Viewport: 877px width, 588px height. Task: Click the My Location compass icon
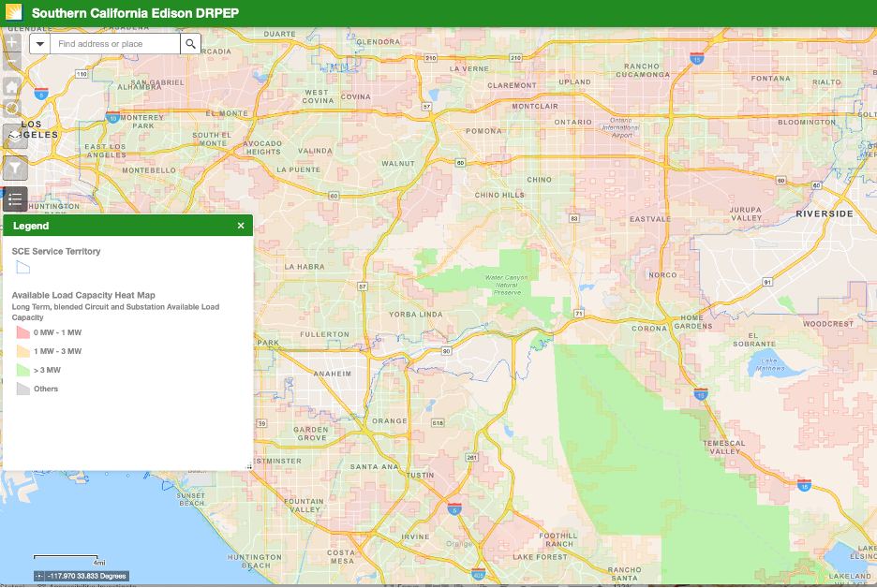(x=12, y=110)
